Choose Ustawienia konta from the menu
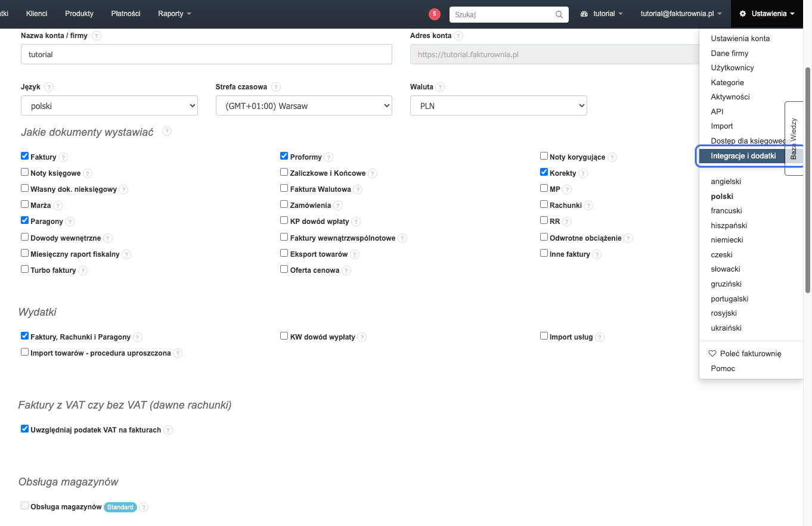 [x=740, y=39]
